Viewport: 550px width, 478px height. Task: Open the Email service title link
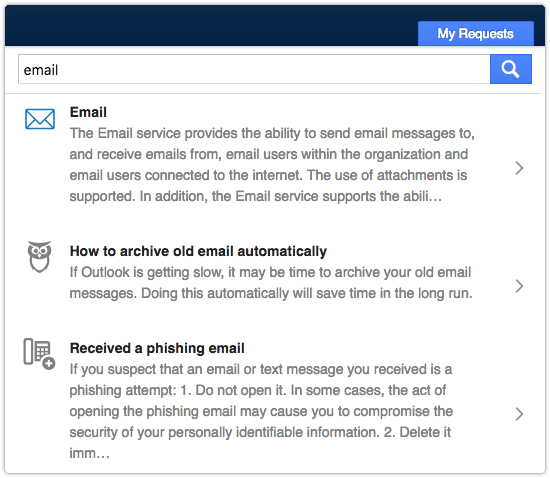(88, 112)
